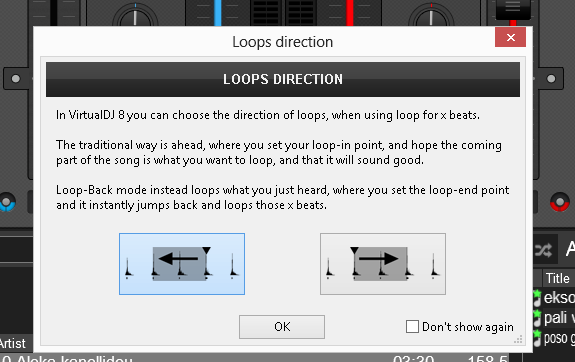This screenshot has height=362, width=575.
Task: Click the red knob on right deck
Action: pos(560,202)
